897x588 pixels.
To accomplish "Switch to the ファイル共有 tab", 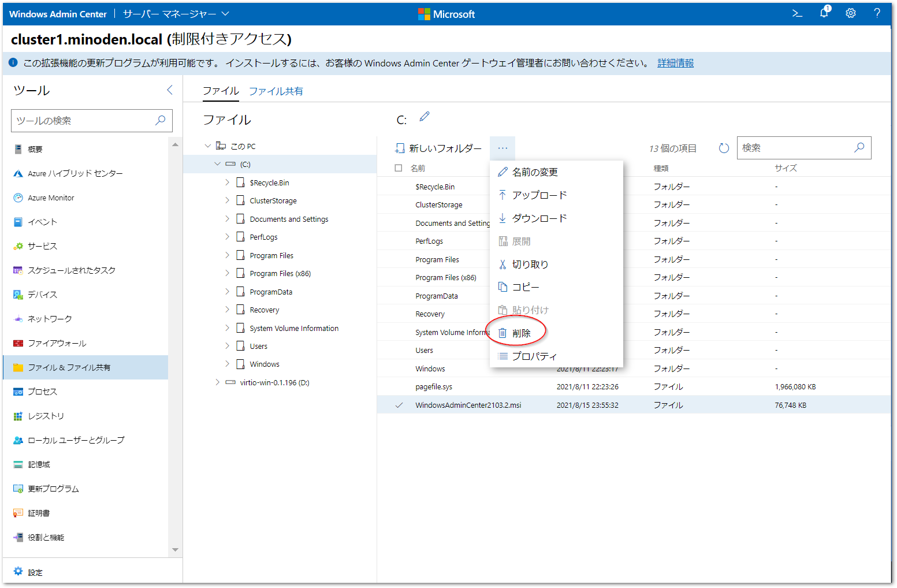I will tap(276, 91).
